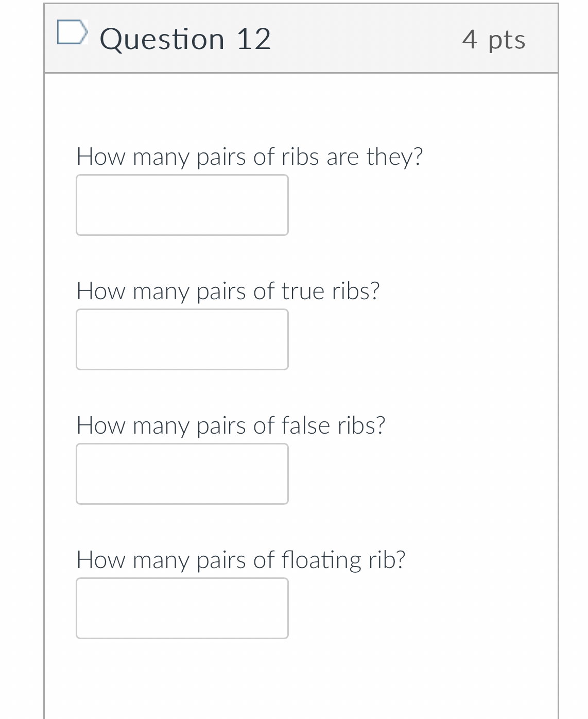This screenshot has height=719, width=588.
Task: Click the "How many pairs of floating rib?" prompt
Action: [x=240, y=560]
